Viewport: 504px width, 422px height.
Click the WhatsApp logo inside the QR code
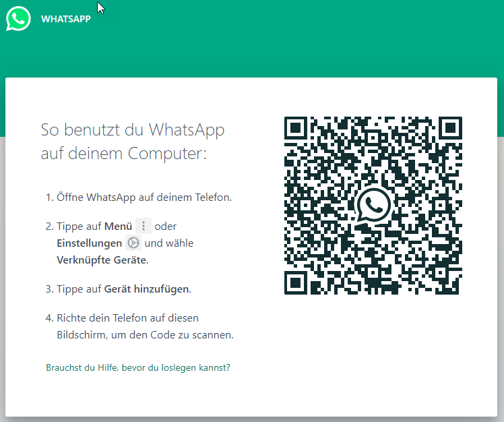pyautogui.click(x=373, y=206)
